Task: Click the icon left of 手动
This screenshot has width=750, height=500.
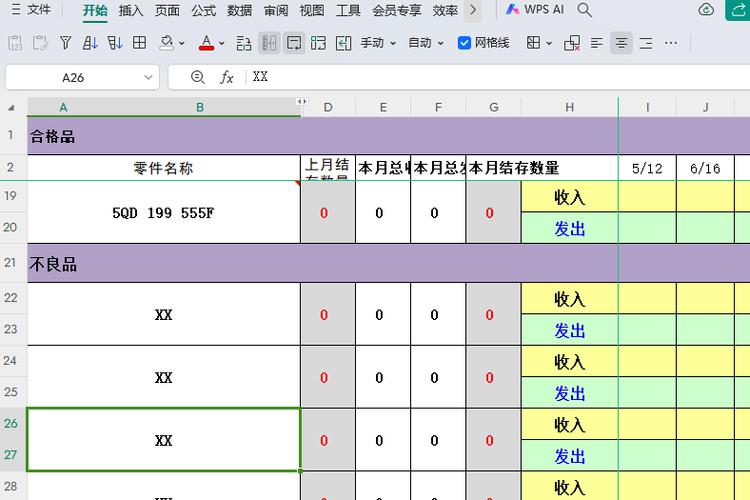Action: coord(343,43)
